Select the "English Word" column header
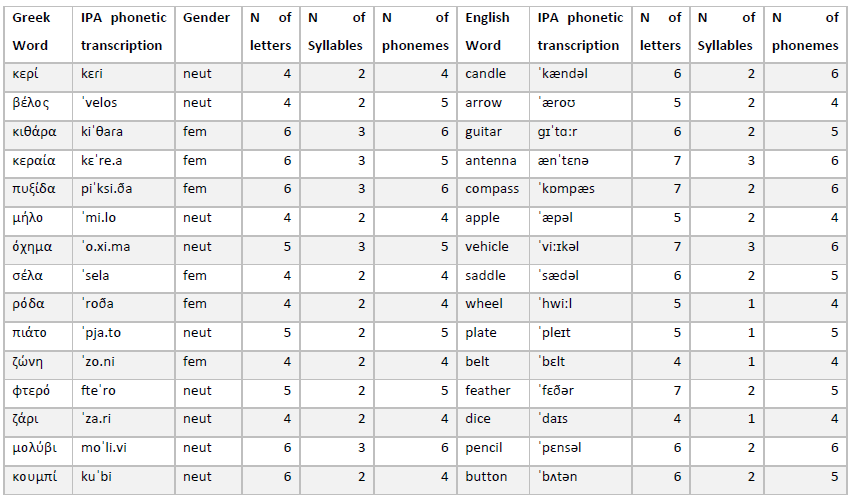This screenshot has height=501, width=852. 488,31
